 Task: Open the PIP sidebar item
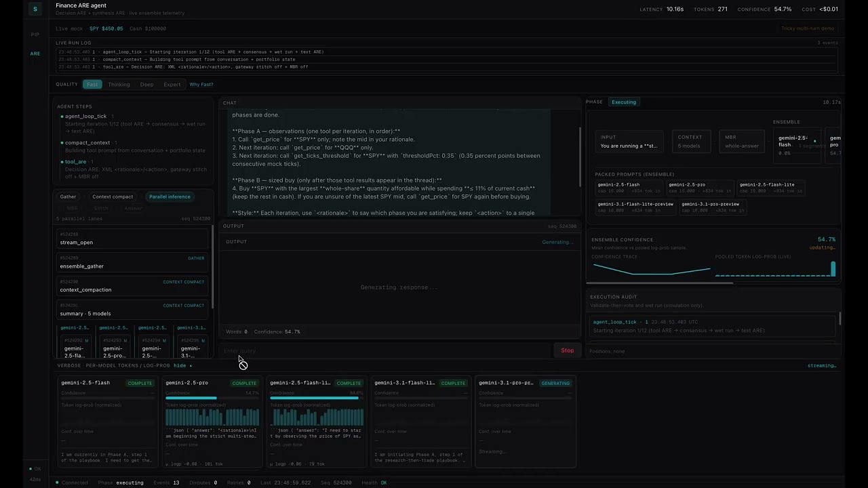coord(35,35)
